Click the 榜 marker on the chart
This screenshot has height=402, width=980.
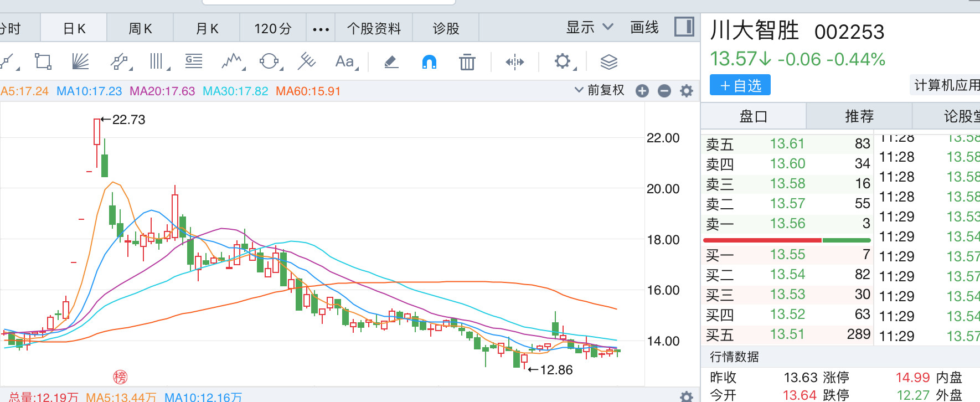pyautogui.click(x=120, y=377)
